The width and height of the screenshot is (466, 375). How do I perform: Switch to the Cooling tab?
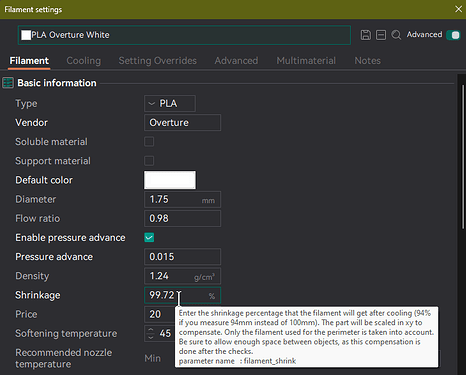pos(84,61)
